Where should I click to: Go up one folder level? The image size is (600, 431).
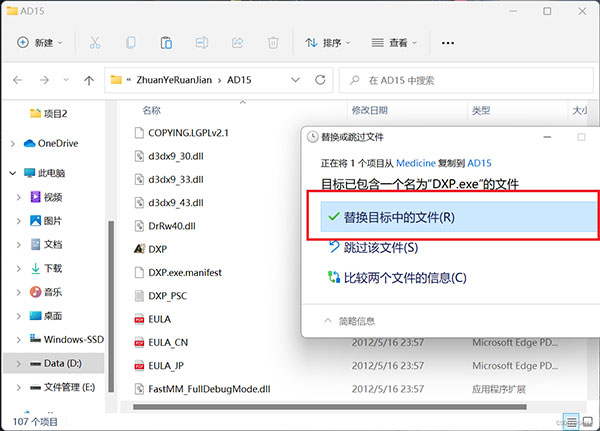[89, 80]
